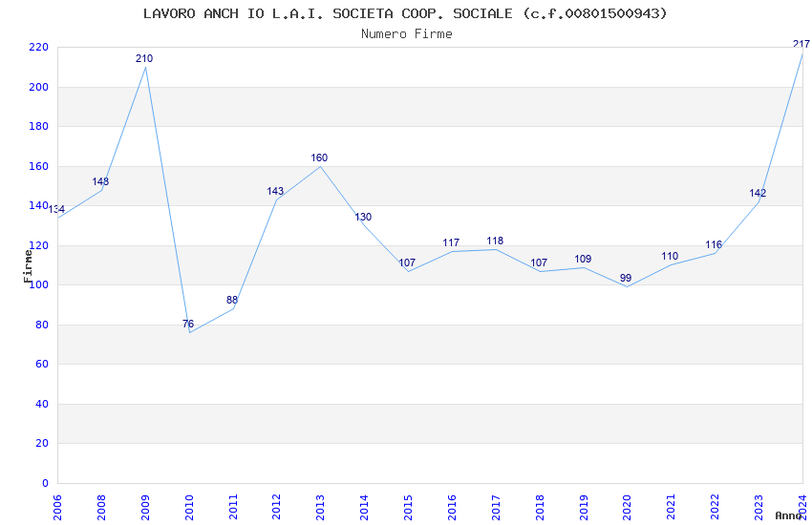This screenshot has height=525, width=812.
Task: Select the 2017 data label 118
Action: coord(495,241)
